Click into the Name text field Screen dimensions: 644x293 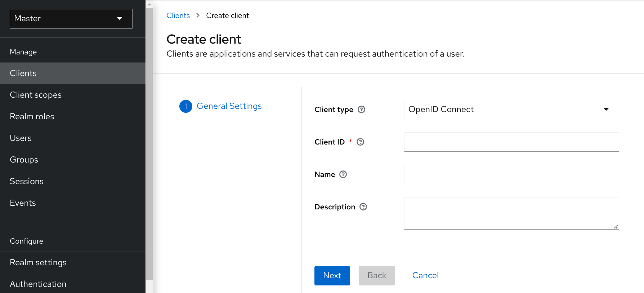point(511,174)
